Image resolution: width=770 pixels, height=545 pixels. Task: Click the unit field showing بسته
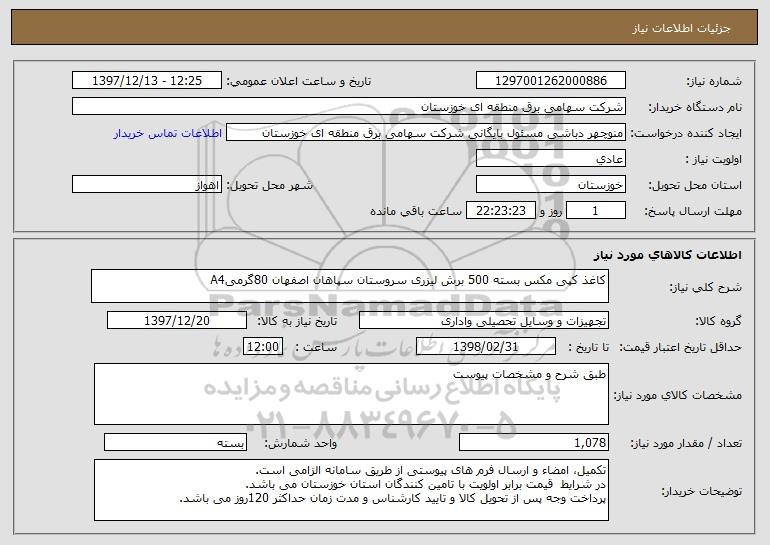pos(175,442)
